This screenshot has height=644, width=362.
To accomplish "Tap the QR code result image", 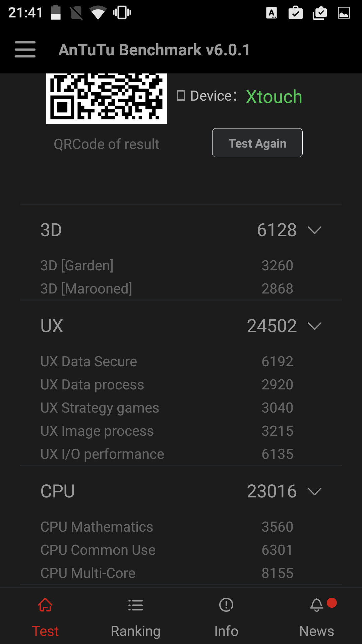I will point(107,98).
